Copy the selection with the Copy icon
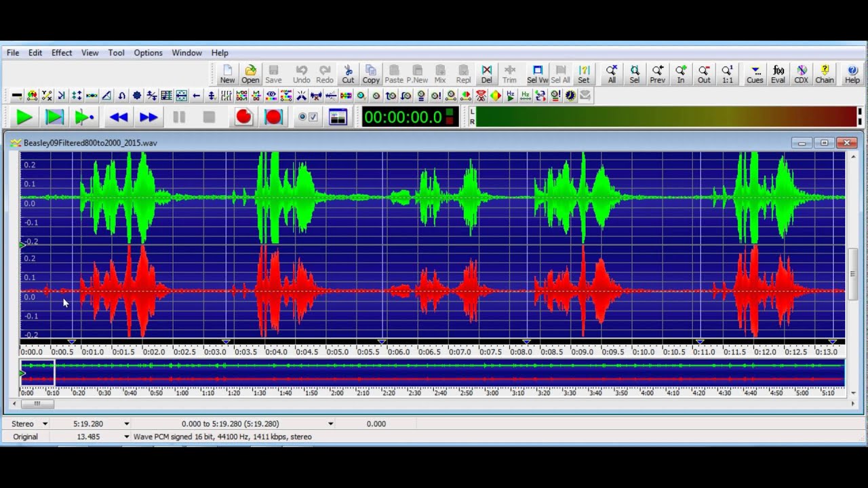This screenshot has height=488, width=868. [x=371, y=75]
